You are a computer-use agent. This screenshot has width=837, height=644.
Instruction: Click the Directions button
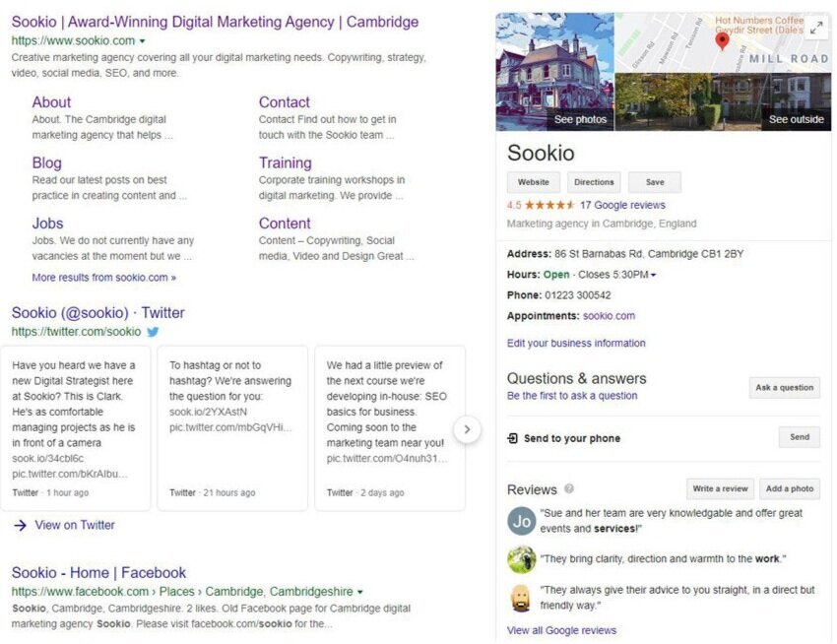pyautogui.click(x=594, y=182)
